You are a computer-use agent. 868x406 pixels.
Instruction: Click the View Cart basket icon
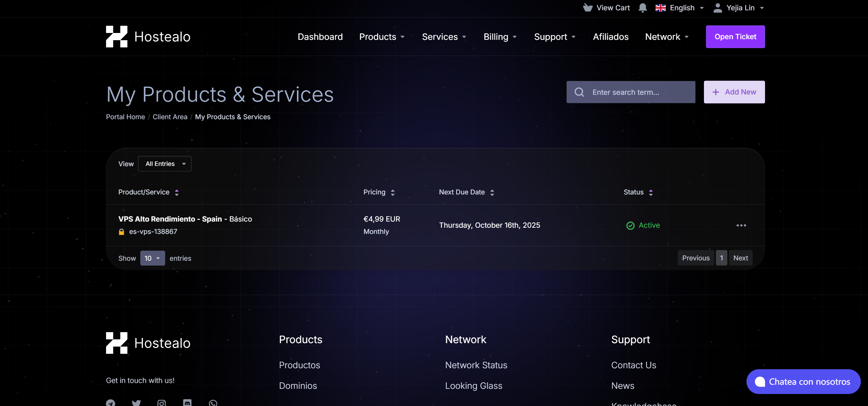point(588,8)
